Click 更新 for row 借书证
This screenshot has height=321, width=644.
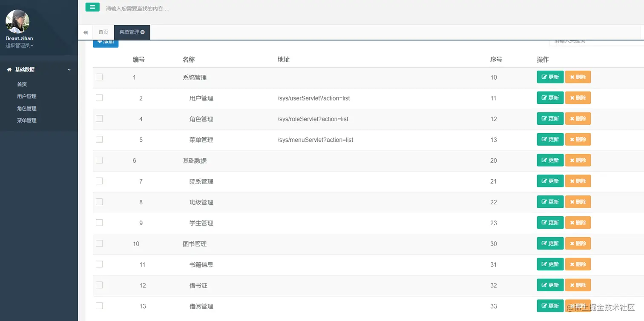[x=550, y=285]
